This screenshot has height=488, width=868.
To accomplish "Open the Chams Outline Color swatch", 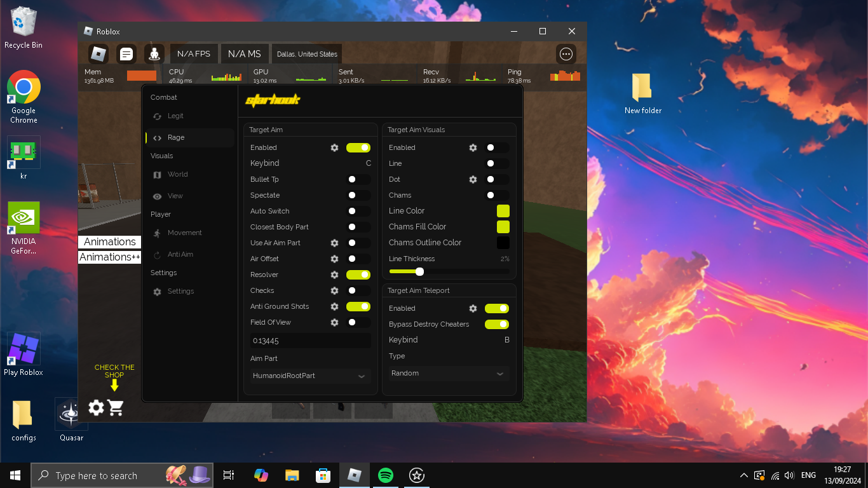I will 503,243.
